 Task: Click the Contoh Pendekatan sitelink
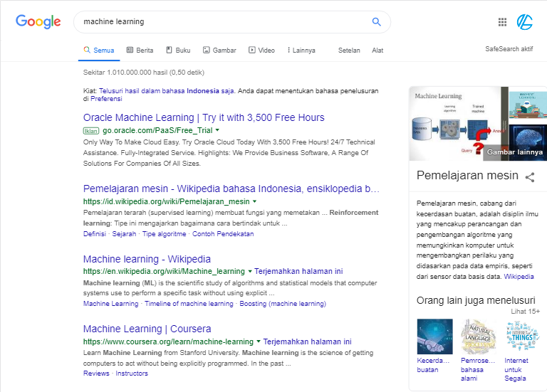pyautogui.click(x=223, y=234)
